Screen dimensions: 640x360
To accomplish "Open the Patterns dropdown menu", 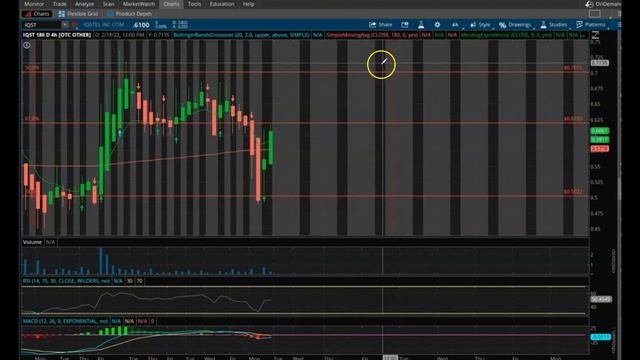I will (x=591, y=25).
